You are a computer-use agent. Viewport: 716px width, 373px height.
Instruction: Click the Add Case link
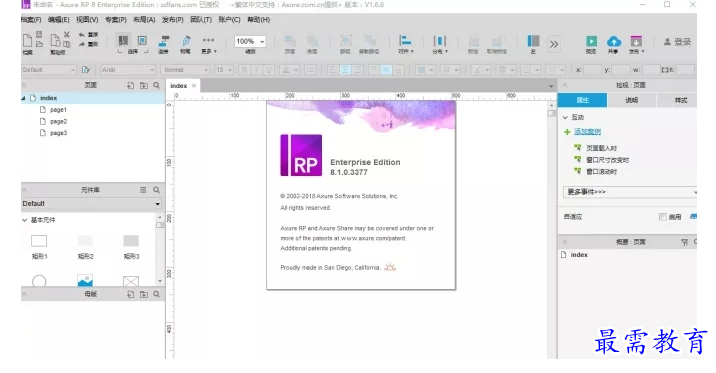(x=587, y=131)
